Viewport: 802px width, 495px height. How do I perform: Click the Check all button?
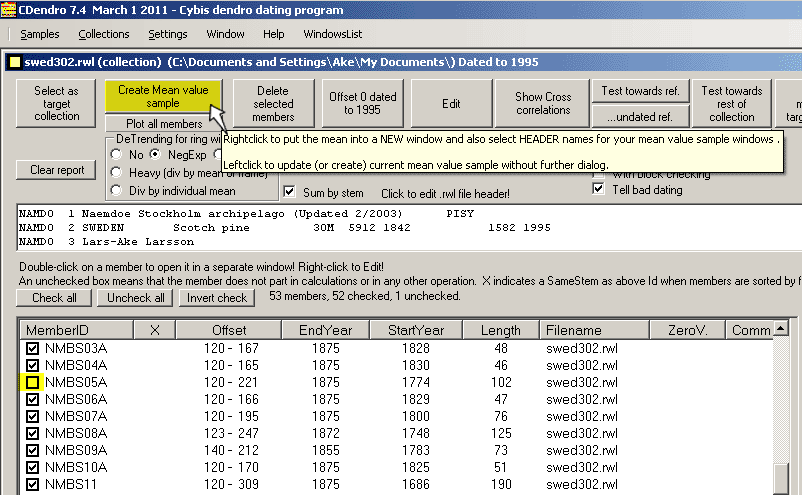click(x=54, y=298)
